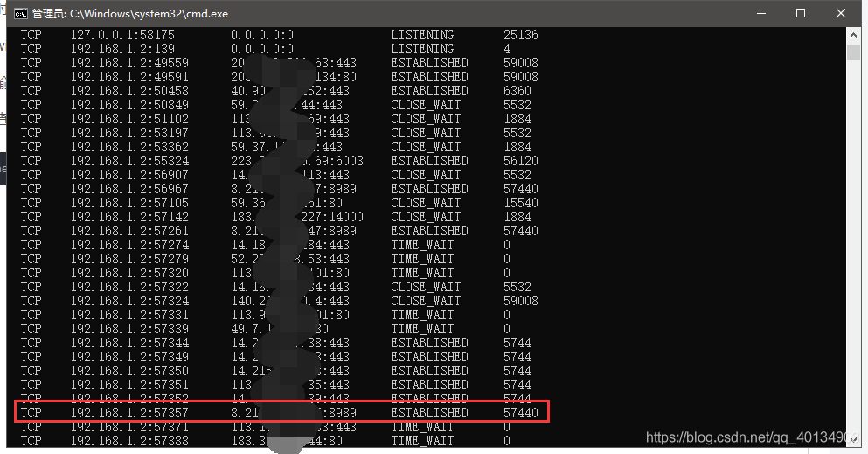Image resolution: width=868 pixels, height=454 pixels.
Task: Select local address 192.168.1.2:50458
Action: (129, 91)
